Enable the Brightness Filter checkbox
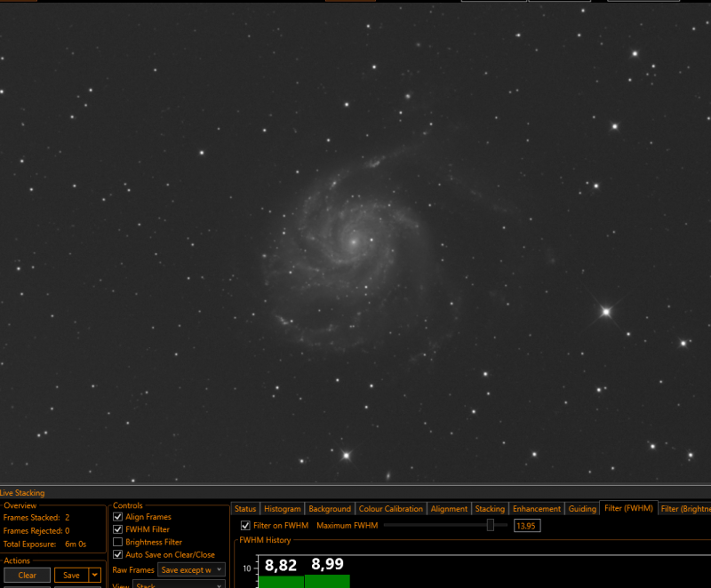This screenshot has width=711, height=588. click(118, 542)
